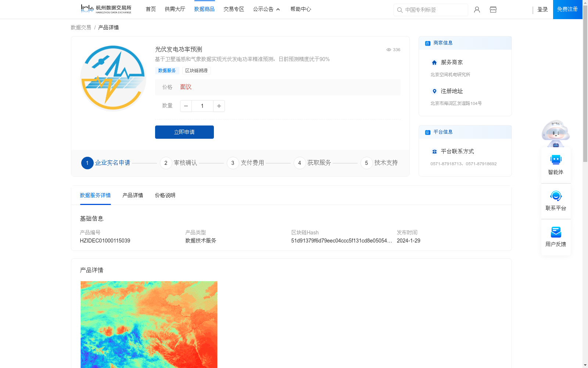Click the 区块链溯源 tag
This screenshot has height=368, width=588.
196,71
